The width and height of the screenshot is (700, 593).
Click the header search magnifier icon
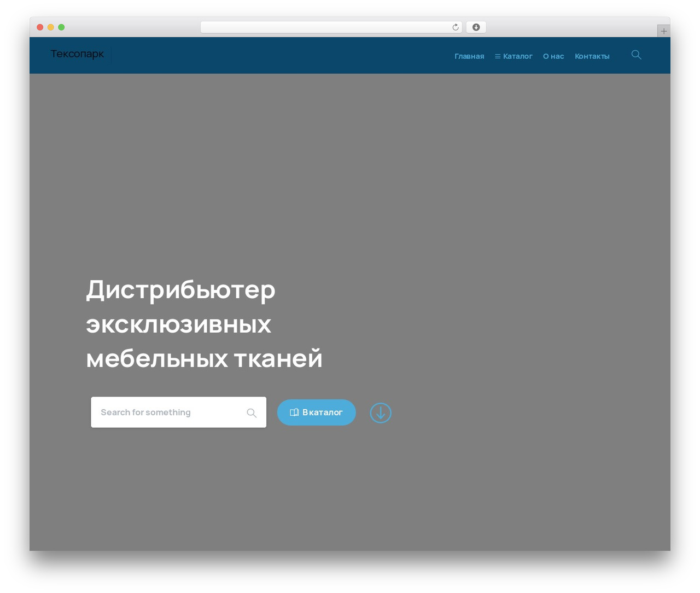(x=636, y=55)
